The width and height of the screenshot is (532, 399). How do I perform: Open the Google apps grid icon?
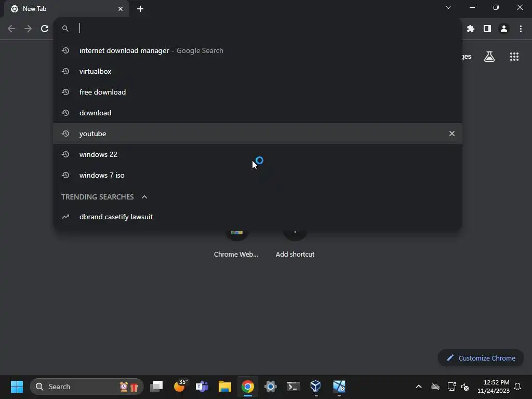tap(514, 57)
